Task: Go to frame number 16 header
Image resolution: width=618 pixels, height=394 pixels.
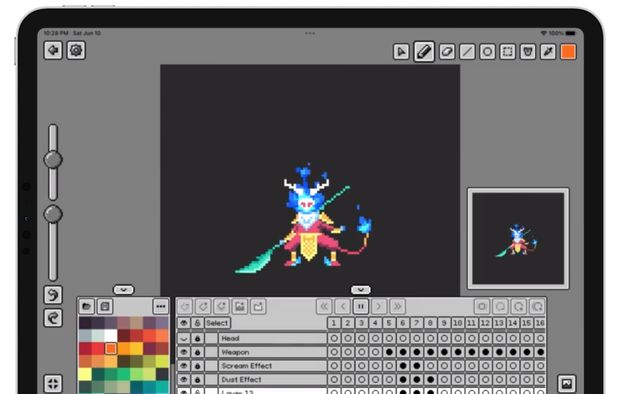Action: coord(540,323)
